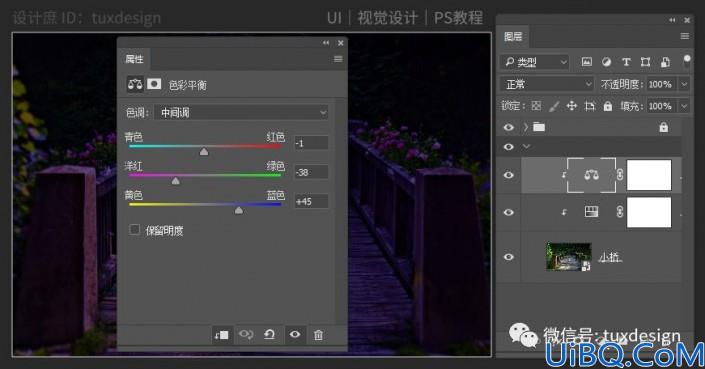
Task: Hide the expanded group layer
Action: (509, 147)
